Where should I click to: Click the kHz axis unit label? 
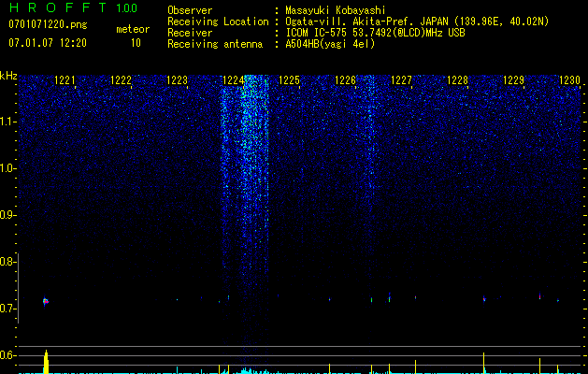click(x=8, y=76)
